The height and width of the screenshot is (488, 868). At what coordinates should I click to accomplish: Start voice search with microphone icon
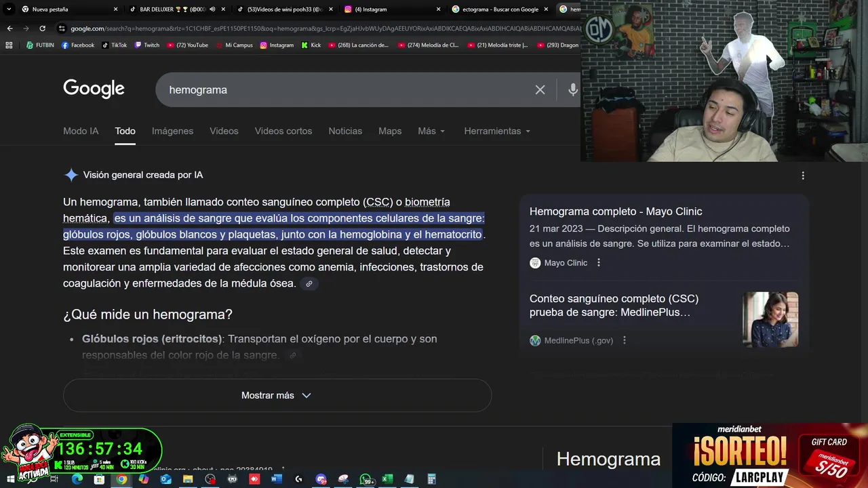click(x=573, y=89)
